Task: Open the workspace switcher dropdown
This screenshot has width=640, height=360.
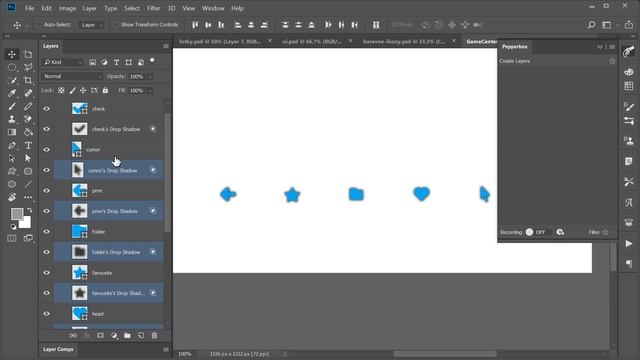Action: (609, 25)
